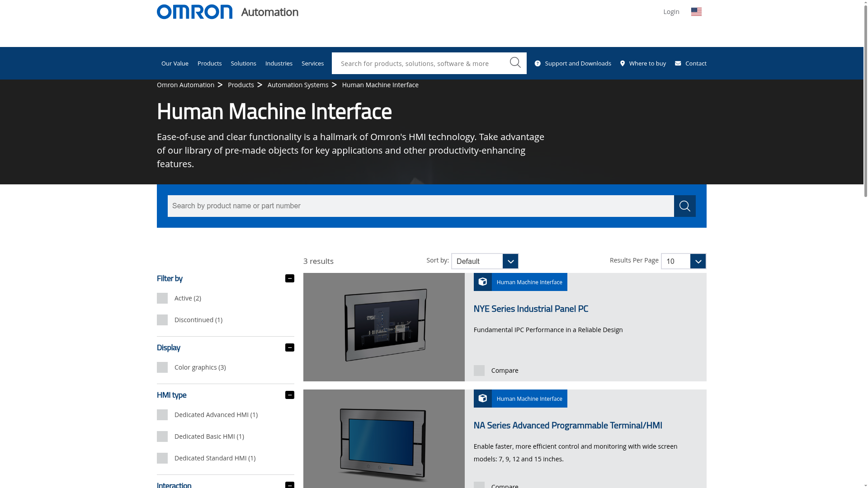This screenshot has width=868, height=488.
Task: Click the Support and Downloads question icon
Action: point(538,63)
